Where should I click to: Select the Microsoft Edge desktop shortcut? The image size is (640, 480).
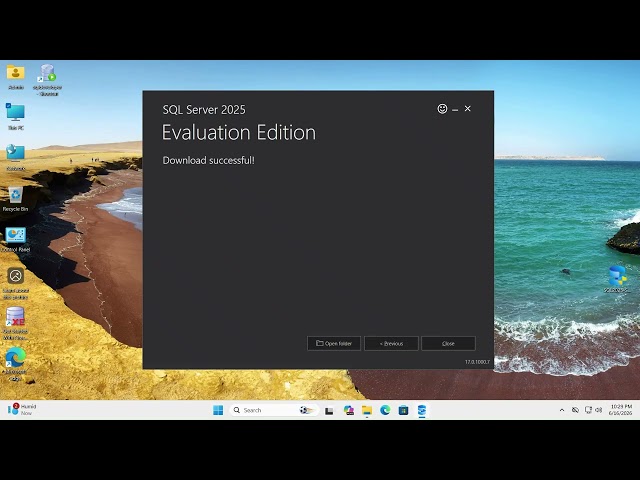(x=16, y=364)
